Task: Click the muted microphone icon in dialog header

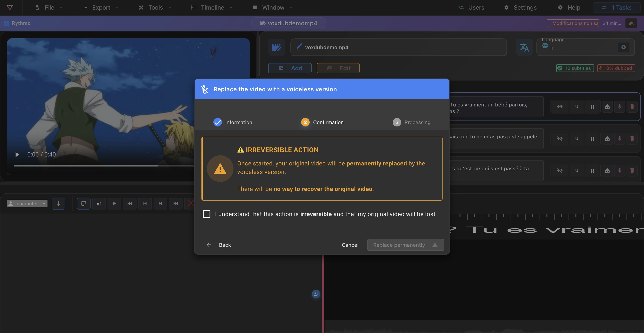Action: point(204,89)
